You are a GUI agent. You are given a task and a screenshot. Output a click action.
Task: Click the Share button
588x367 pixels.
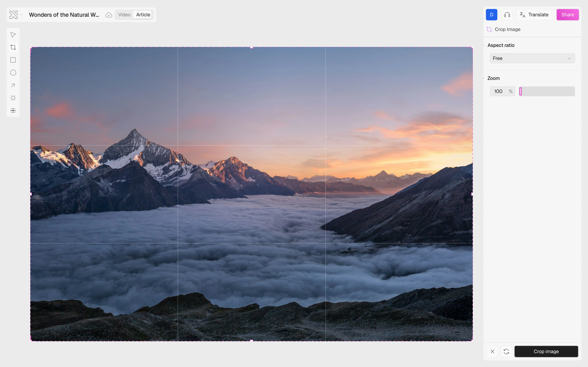point(568,14)
